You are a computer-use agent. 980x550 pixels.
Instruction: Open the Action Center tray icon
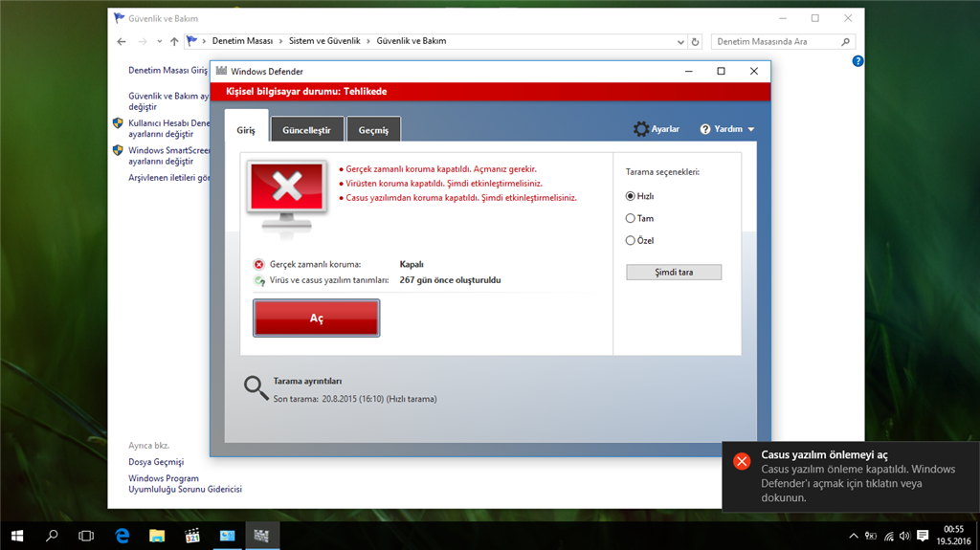pyautogui.click(x=923, y=536)
